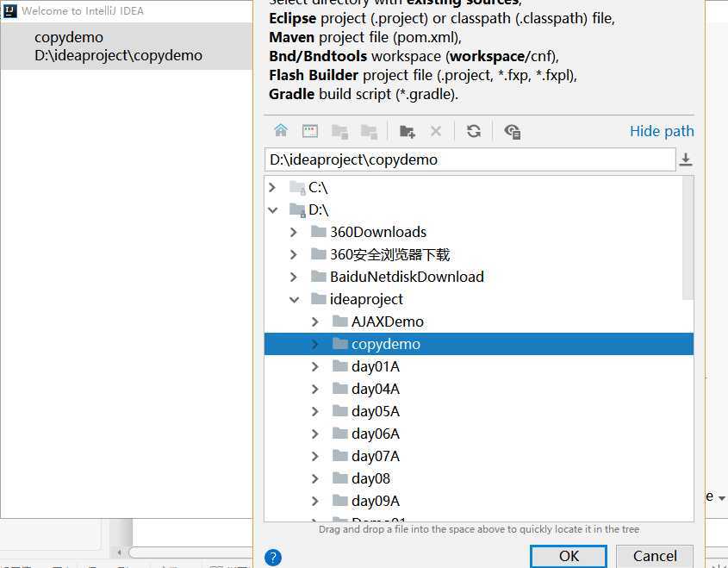Confirm selection with OK button
728x568 pixels.
569,556
